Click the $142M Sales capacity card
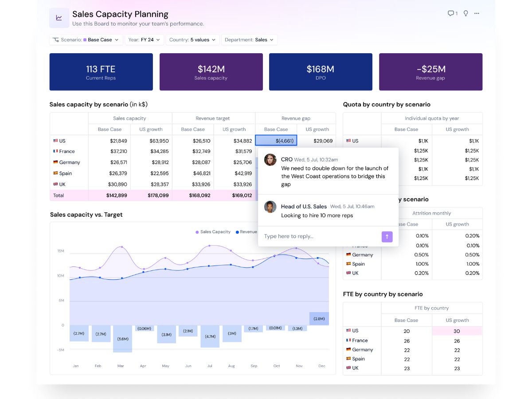The image size is (532, 399). tap(211, 72)
